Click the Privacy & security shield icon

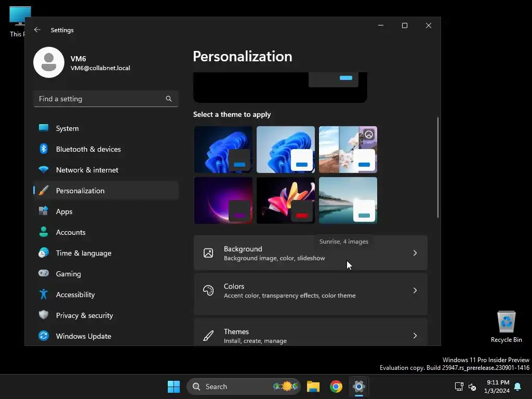(44, 315)
